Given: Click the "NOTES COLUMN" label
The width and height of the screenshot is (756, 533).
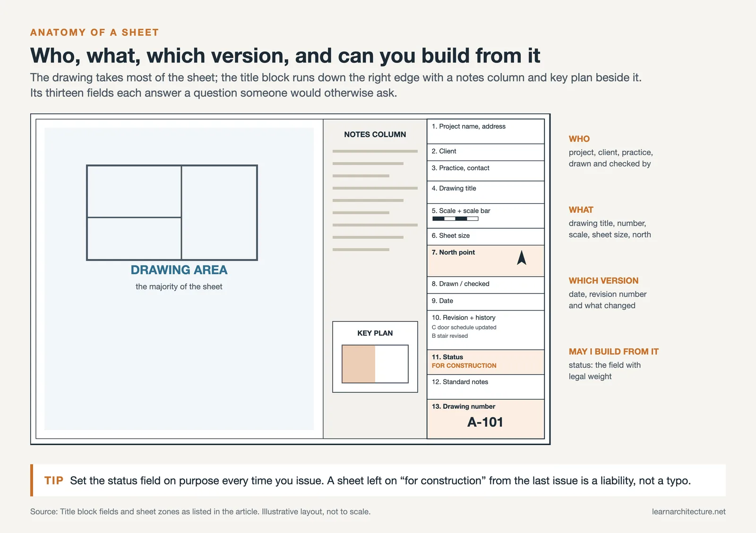Looking at the screenshot, I should [375, 134].
